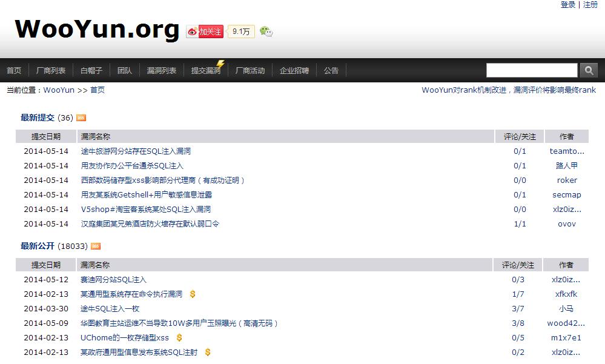Open 某政府通用型信息发布系统SQL注射 entry
Viewport: 605px width, 364px height.
139,352
